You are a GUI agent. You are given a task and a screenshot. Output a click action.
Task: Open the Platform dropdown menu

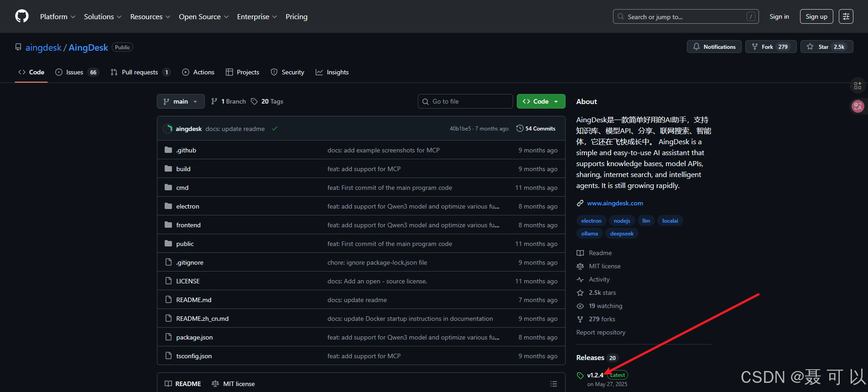[x=57, y=16]
